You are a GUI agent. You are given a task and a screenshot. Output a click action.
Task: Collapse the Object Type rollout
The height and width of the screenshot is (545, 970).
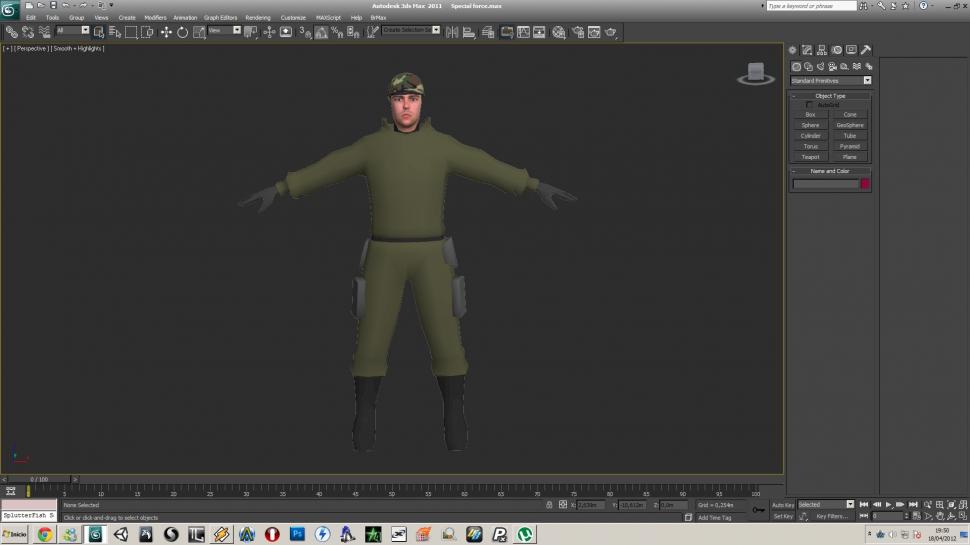[830, 96]
